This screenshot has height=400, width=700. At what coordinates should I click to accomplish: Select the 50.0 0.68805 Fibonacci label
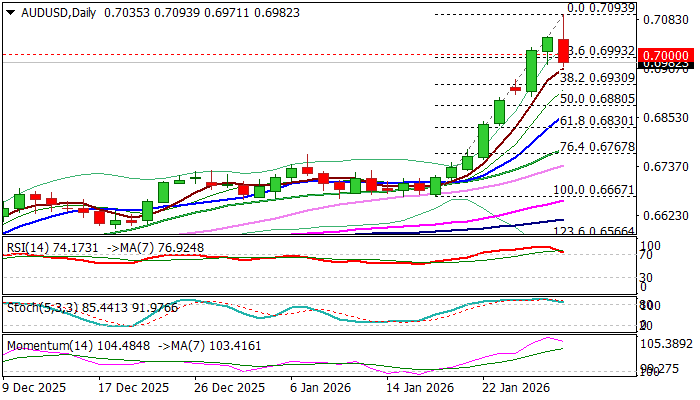[597, 99]
